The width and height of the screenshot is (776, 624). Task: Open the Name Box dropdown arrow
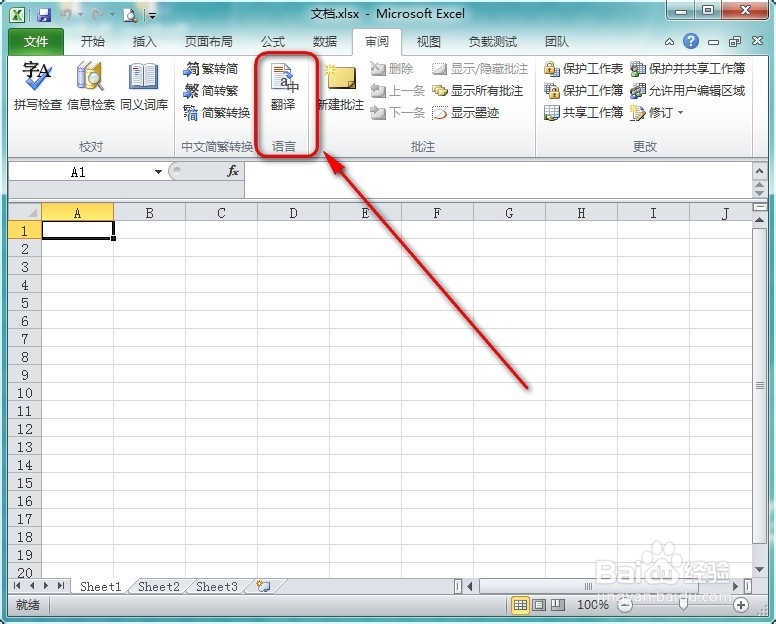158,172
